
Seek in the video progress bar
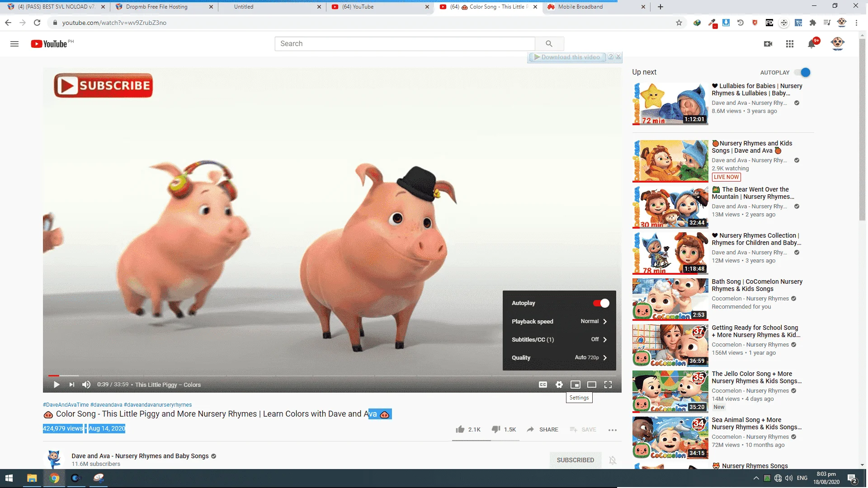332,375
